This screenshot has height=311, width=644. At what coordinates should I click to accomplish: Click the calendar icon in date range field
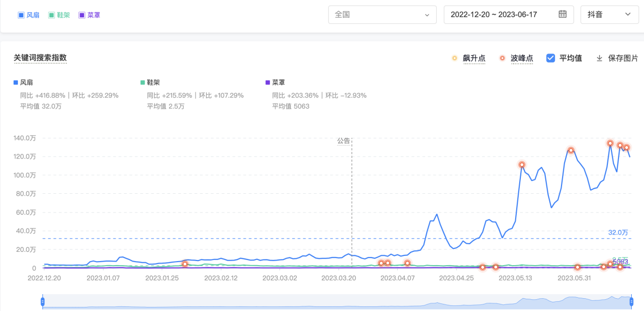[563, 14]
